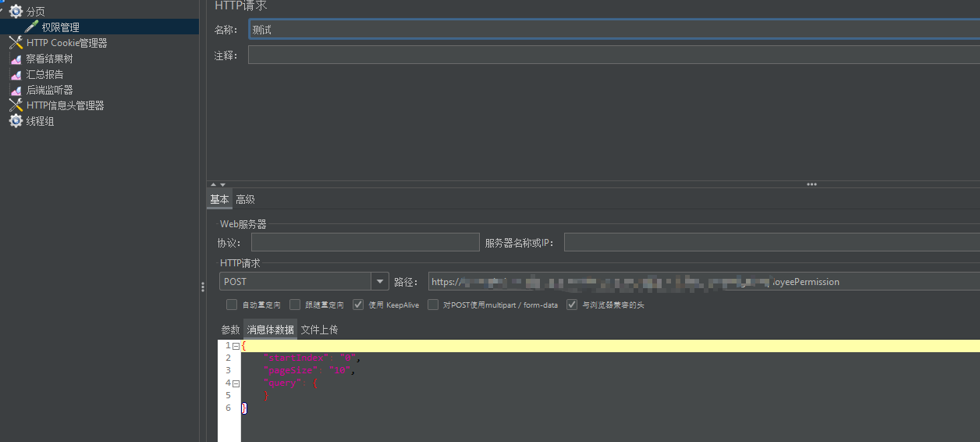Click the 注释 comment field
Image resolution: width=980 pixels, height=442 pixels.
pyautogui.click(x=614, y=55)
